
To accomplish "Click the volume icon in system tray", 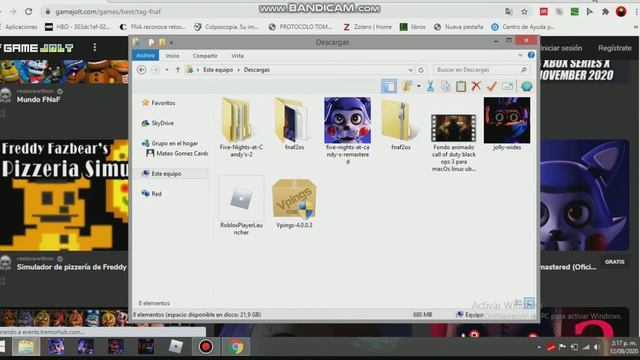I will click(597, 347).
